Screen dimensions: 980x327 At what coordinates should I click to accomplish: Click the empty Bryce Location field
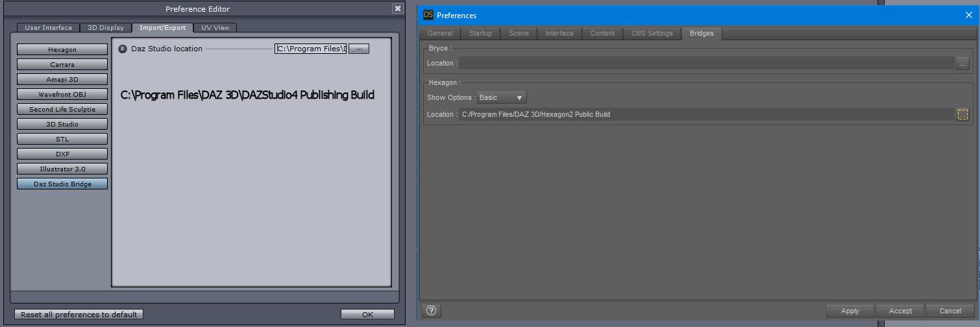pyautogui.click(x=707, y=63)
